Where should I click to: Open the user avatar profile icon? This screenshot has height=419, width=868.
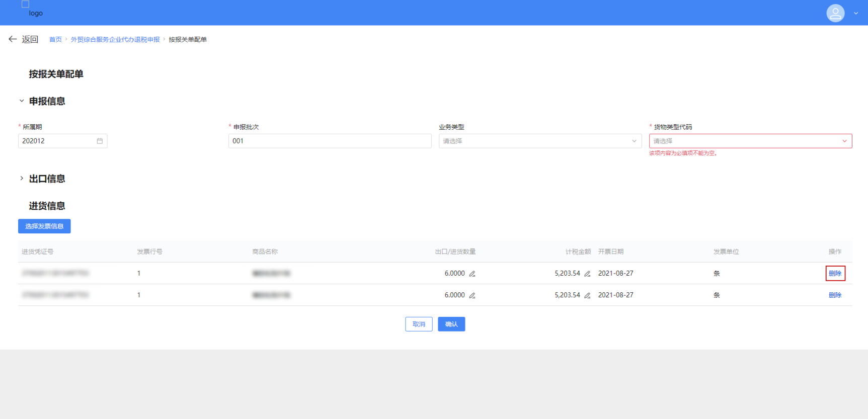[x=835, y=13]
